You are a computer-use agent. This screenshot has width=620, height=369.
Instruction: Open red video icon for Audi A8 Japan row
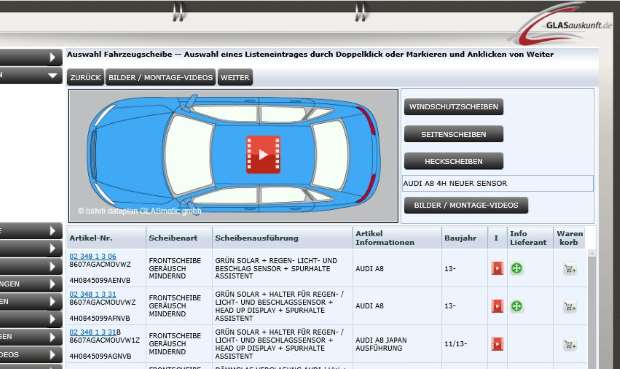[x=497, y=344]
